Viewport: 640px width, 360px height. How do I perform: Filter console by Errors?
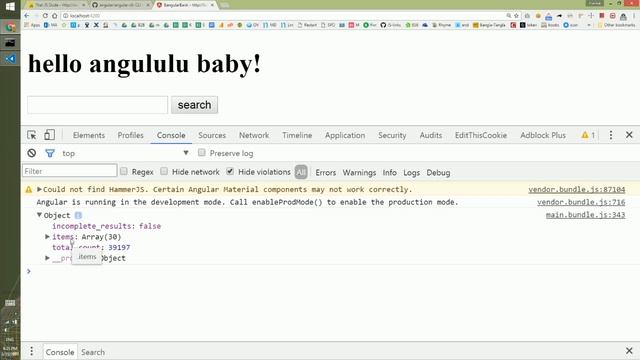click(x=325, y=172)
